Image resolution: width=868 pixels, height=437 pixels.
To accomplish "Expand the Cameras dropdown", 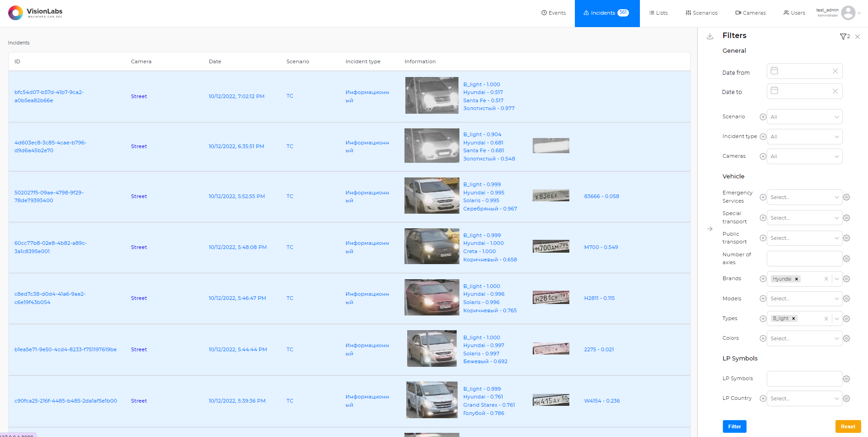I will [804, 156].
